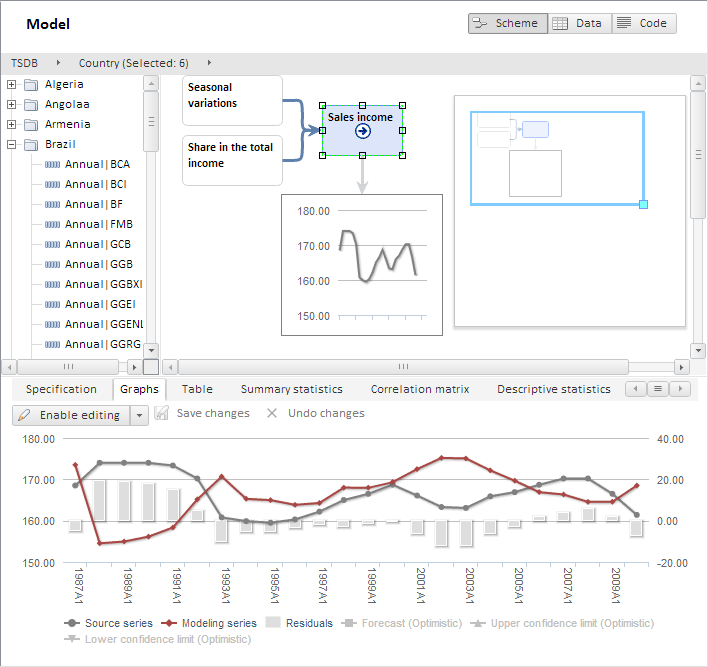Open the tab list menu button

(658, 389)
